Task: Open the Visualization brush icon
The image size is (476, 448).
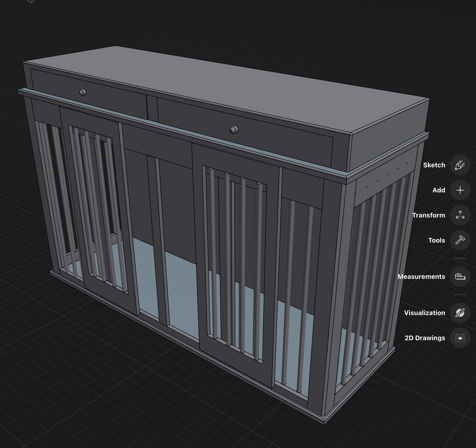Action: (x=460, y=313)
